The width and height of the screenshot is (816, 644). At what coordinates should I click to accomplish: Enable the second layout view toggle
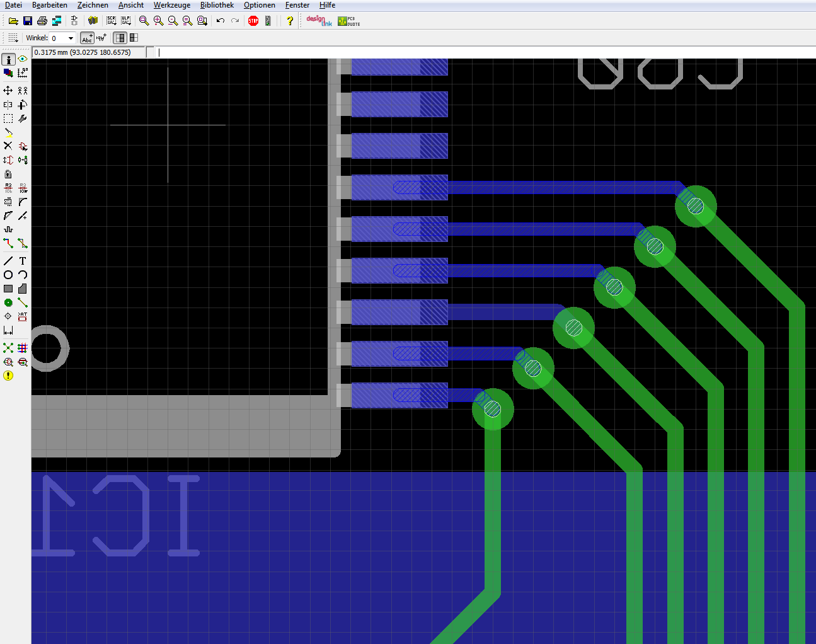point(134,38)
